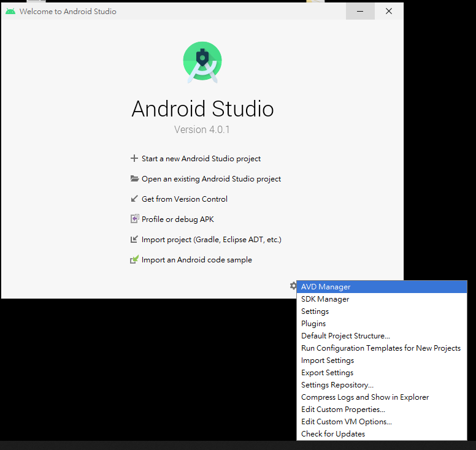Viewport: 476px width, 450px height.
Task: Select Settings menu entry
Action: 382,311
